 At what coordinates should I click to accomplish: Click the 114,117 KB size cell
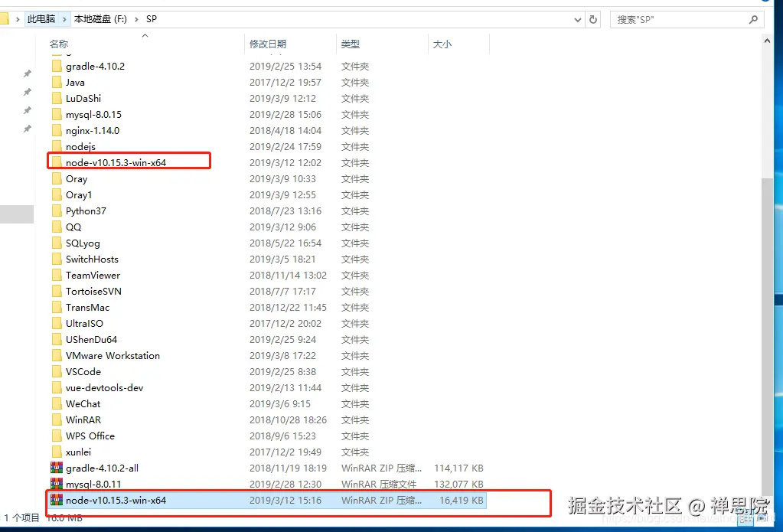tap(458, 468)
